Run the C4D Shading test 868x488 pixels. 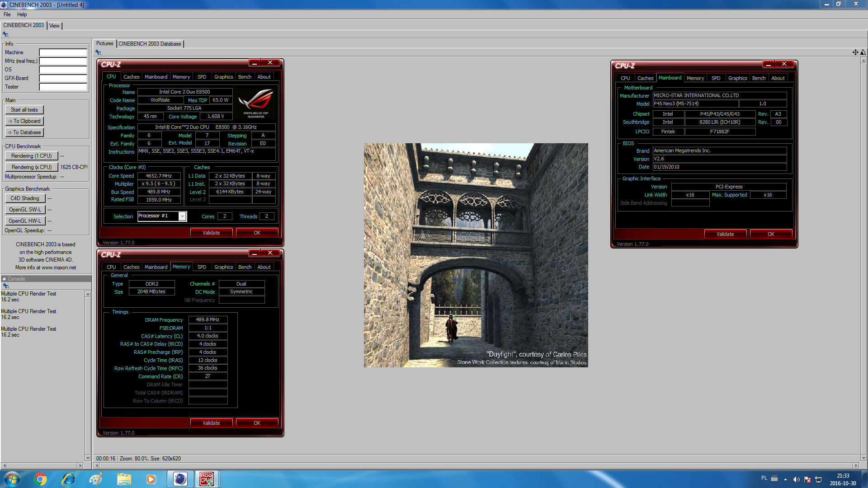point(25,198)
